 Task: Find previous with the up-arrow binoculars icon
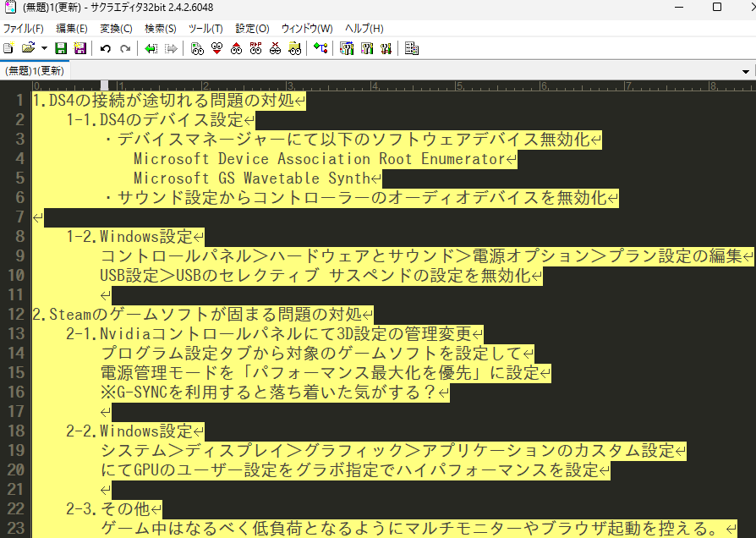[236, 48]
